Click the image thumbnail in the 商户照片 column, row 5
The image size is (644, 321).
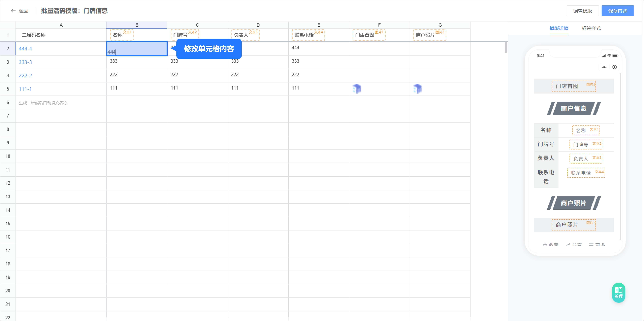tap(417, 89)
